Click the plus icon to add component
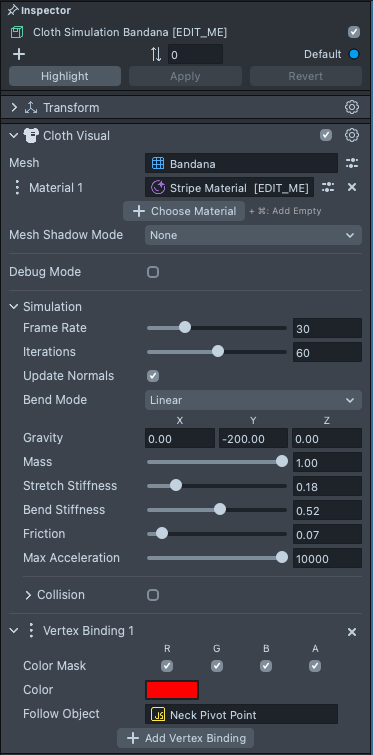 pyautogui.click(x=19, y=54)
